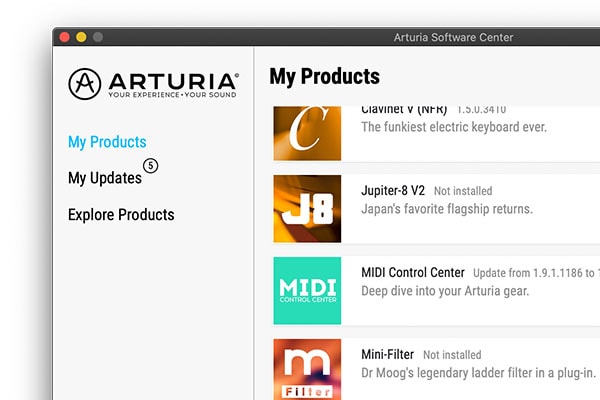Click the My Products page heading
Image resolution: width=600 pixels, height=400 pixels.
pos(324,76)
